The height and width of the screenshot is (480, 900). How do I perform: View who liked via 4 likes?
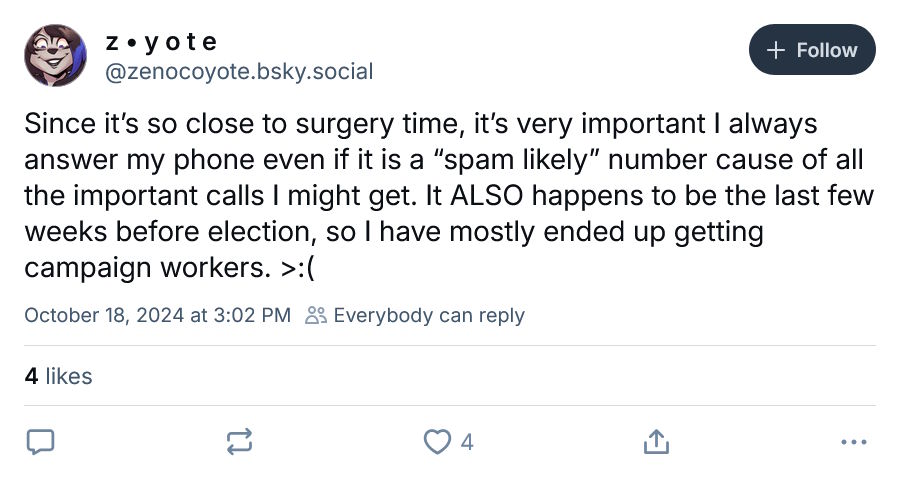[59, 376]
